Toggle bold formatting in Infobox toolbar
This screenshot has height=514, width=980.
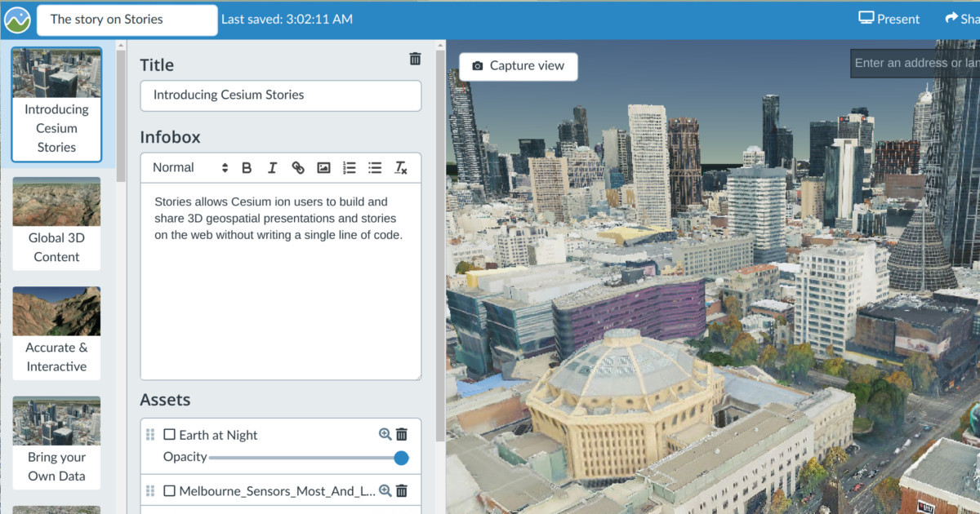pyautogui.click(x=247, y=168)
